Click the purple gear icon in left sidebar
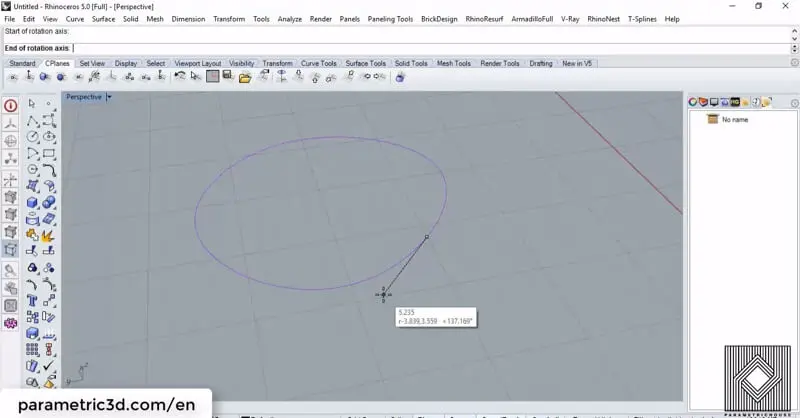This screenshot has width=800, height=418. pos(11,323)
